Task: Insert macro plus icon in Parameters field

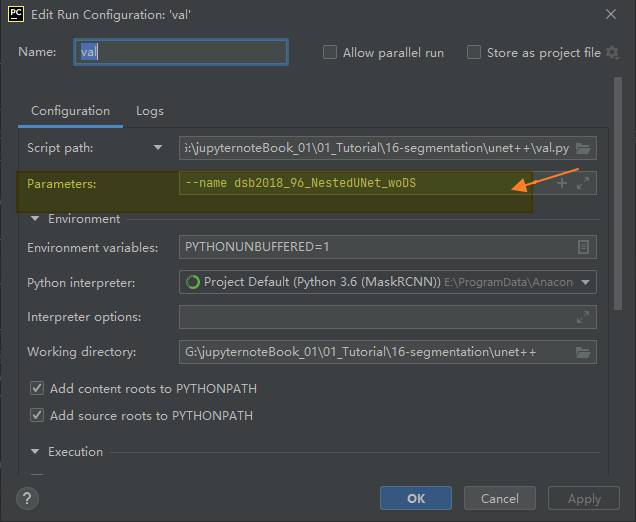Action: [562, 183]
